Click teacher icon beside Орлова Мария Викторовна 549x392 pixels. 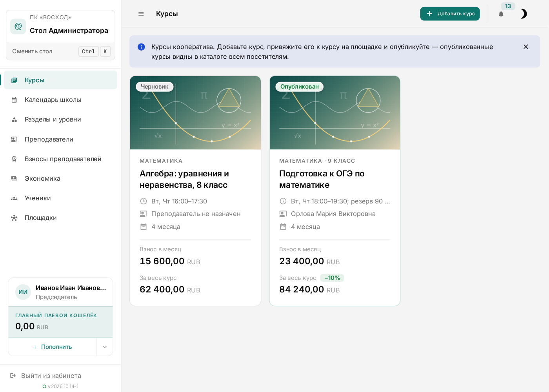click(x=283, y=214)
